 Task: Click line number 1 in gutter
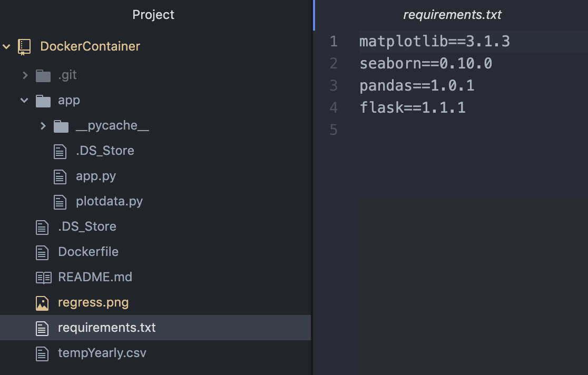point(334,41)
